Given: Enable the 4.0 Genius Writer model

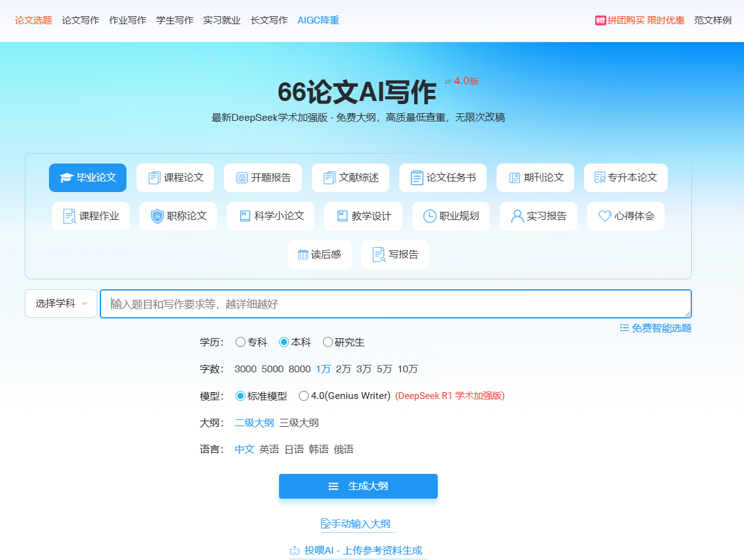Looking at the screenshot, I should click(304, 396).
